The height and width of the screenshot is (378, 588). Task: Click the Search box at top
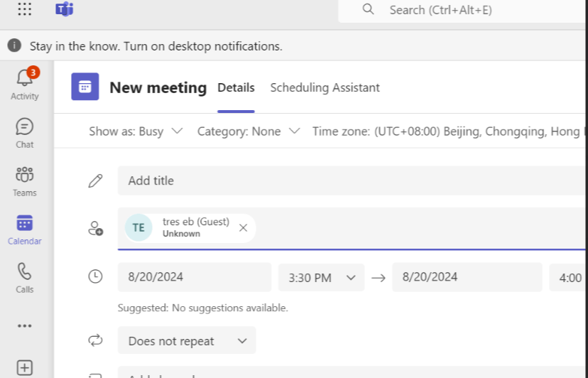pyautogui.click(x=462, y=10)
